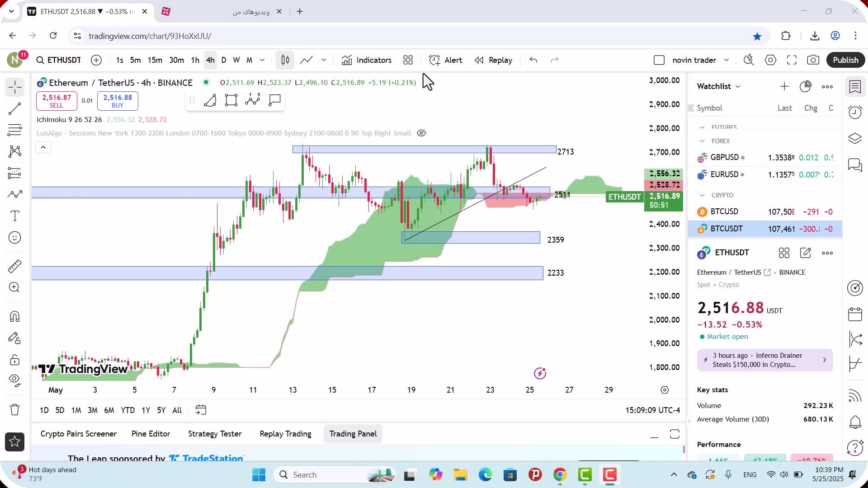Switch to the 1h interval
The image size is (868, 488).
[195, 60]
